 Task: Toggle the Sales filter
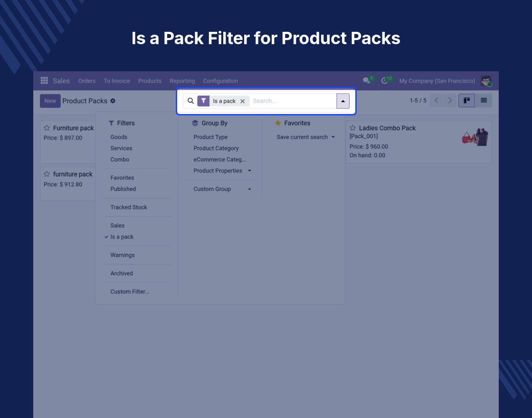click(x=117, y=226)
